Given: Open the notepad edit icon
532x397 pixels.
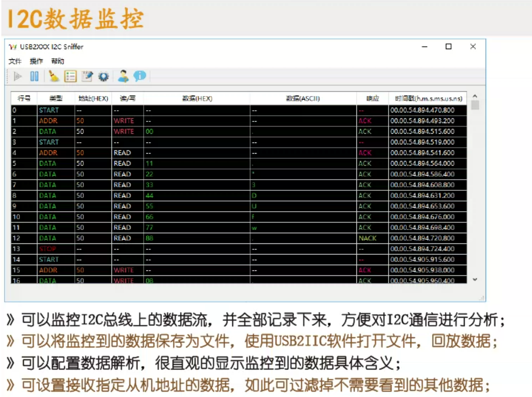Looking at the screenshot, I should [x=87, y=77].
